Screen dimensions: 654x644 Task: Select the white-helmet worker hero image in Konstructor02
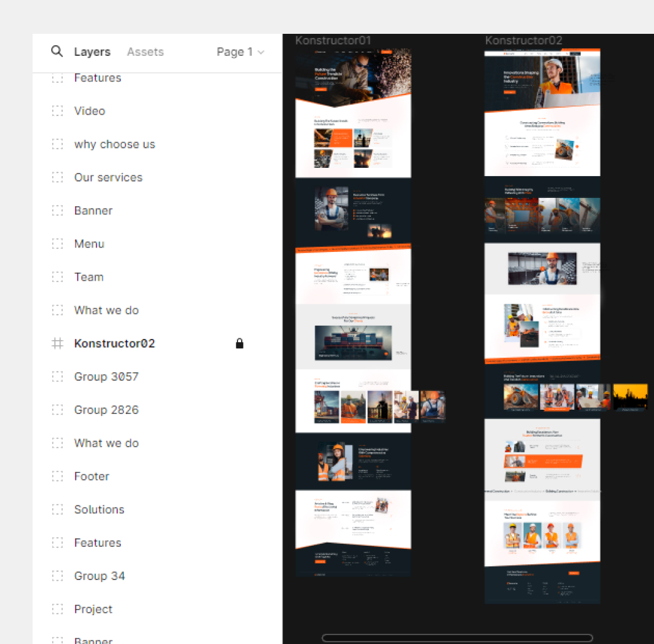coord(542,81)
